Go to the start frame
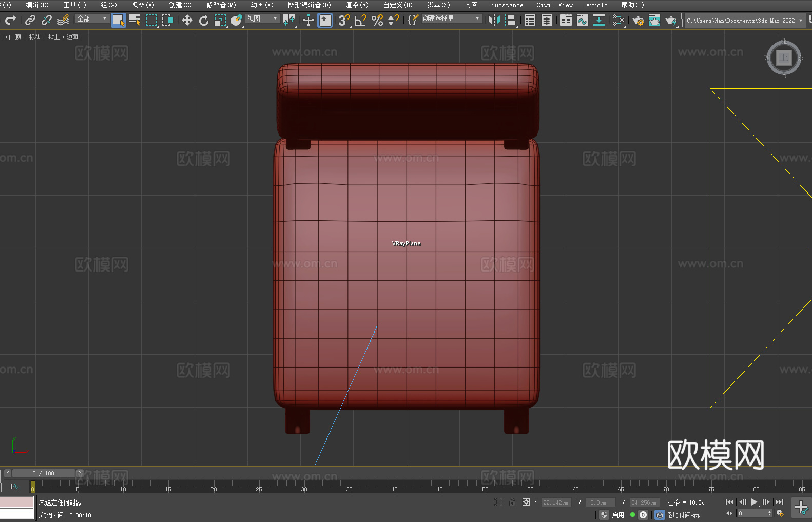 729,502
